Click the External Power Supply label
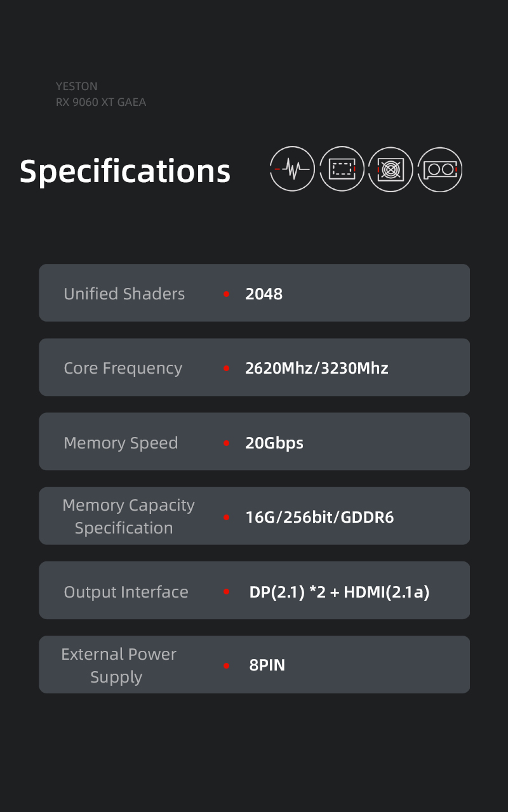The image size is (508, 812). (x=118, y=665)
